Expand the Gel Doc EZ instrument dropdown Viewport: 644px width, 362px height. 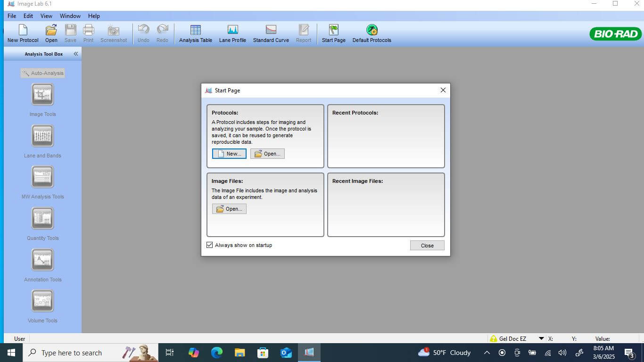click(541, 338)
